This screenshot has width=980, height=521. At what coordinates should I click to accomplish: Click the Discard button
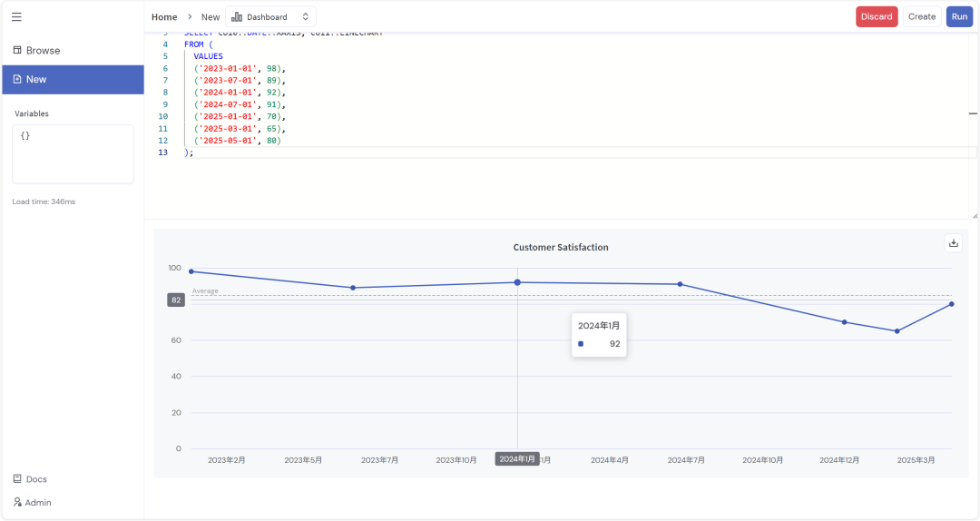click(x=877, y=16)
